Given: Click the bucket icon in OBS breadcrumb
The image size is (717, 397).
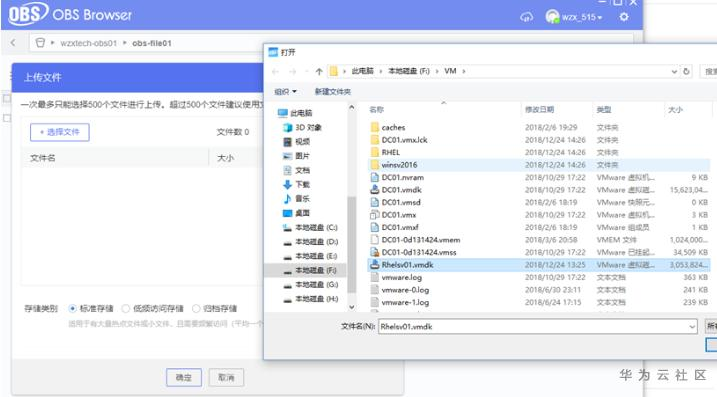Looking at the screenshot, I should tap(40, 43).
